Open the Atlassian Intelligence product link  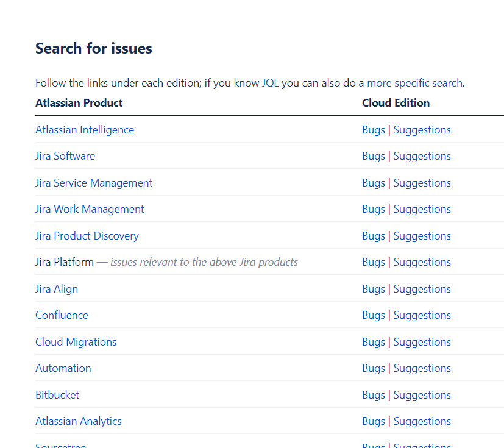[85, 130]
